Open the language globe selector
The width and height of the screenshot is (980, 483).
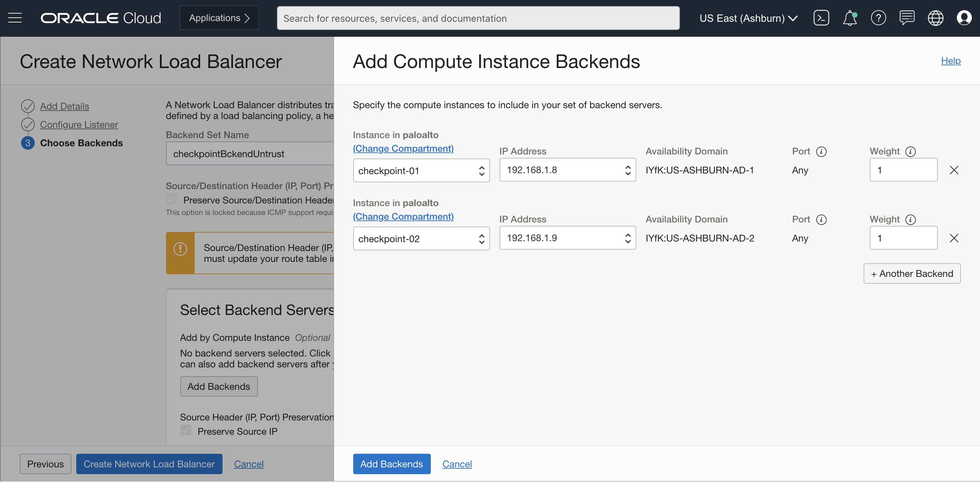pos(936,17)
